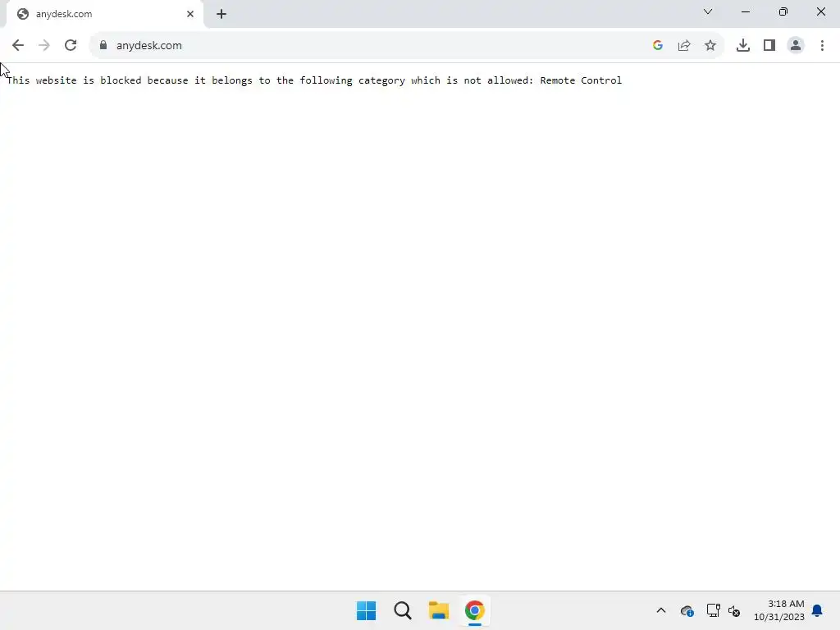Screen dimensions: 840x630
Task: Share this page using the share icon
Action: click(684, 46)
